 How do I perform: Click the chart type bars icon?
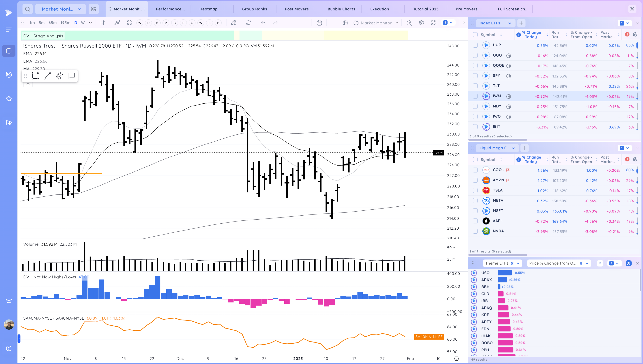click(x=102, y=23)
